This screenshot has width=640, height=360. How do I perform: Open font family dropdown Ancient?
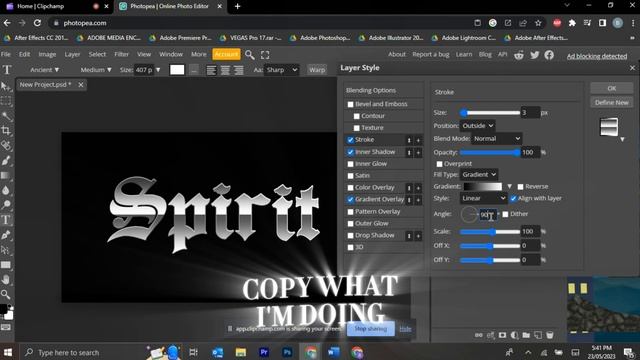click(x=44, y=70)
